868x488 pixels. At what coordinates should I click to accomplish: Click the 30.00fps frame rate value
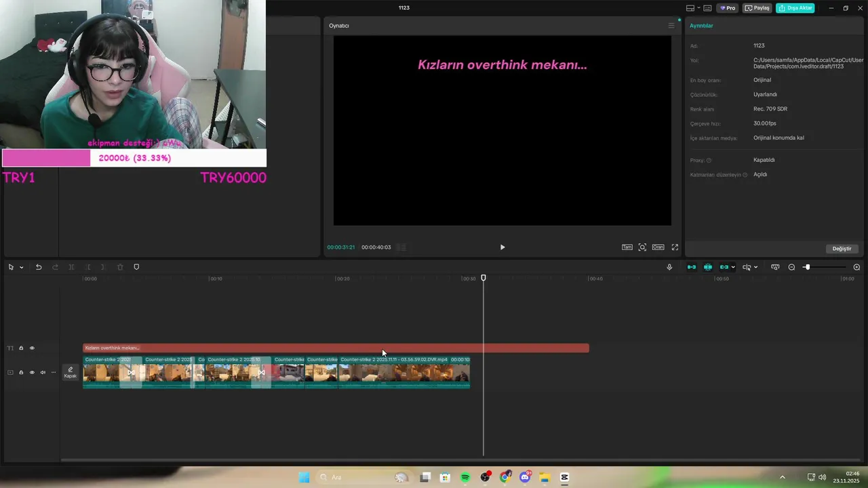point(765,123)
